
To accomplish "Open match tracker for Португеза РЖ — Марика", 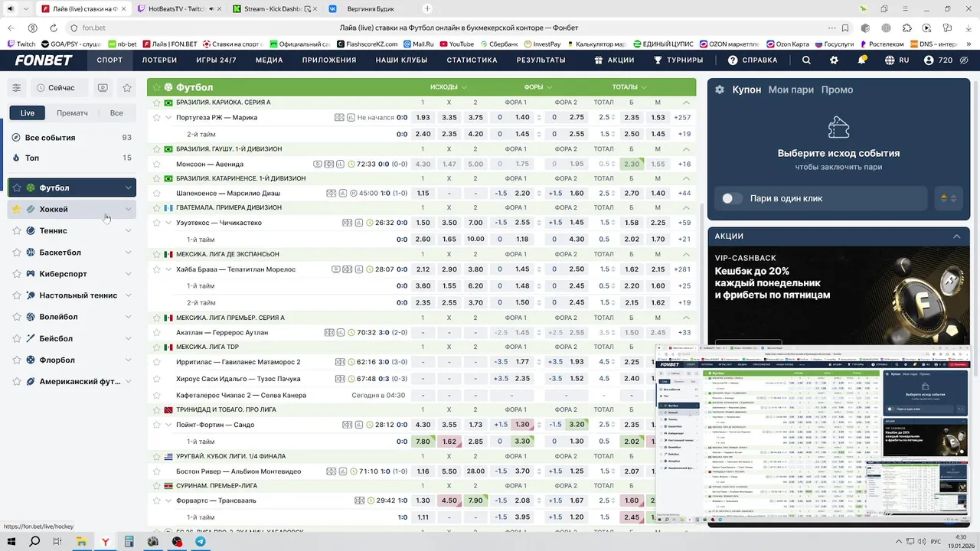I will [339, 118].
